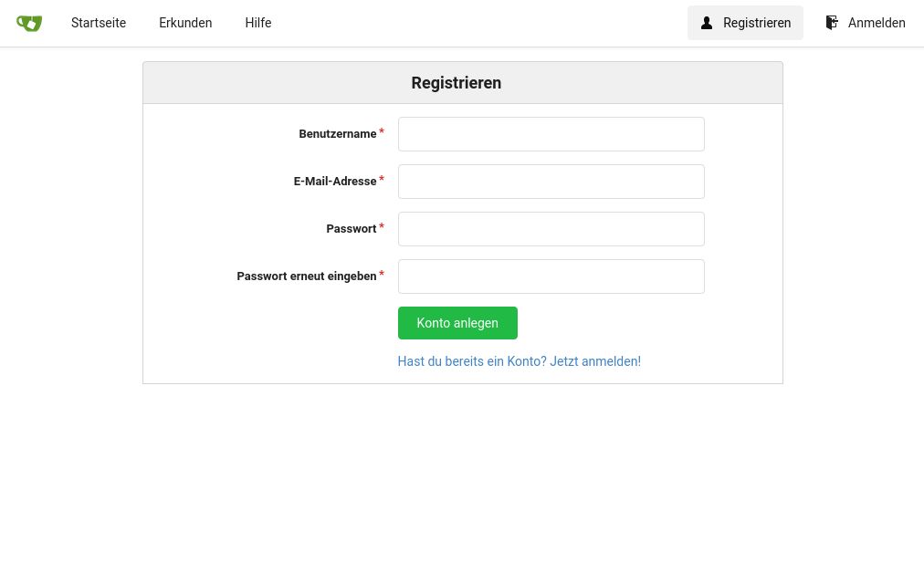Focus the first Passwort field
924x563 pixels.
[551, 229]
